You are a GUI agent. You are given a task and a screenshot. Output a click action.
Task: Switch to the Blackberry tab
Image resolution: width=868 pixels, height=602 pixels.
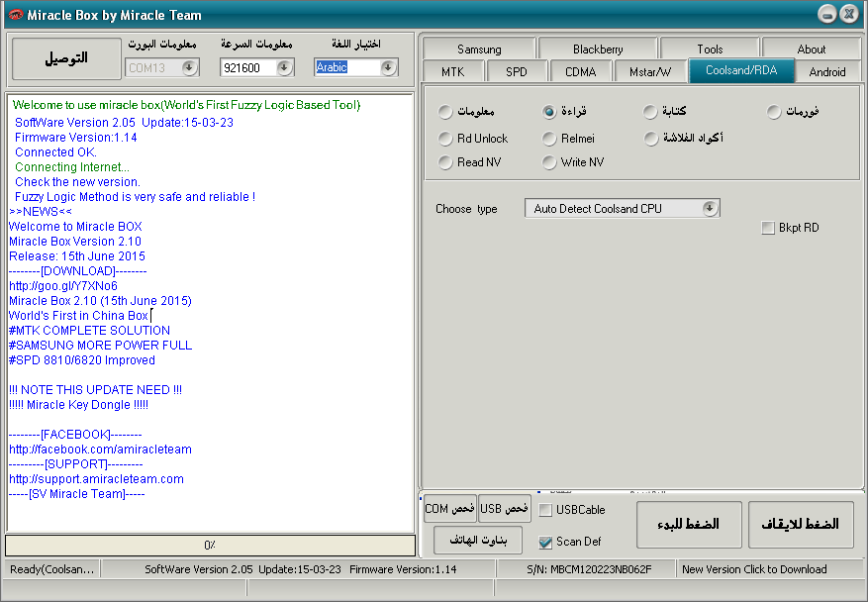coord(598,49)
